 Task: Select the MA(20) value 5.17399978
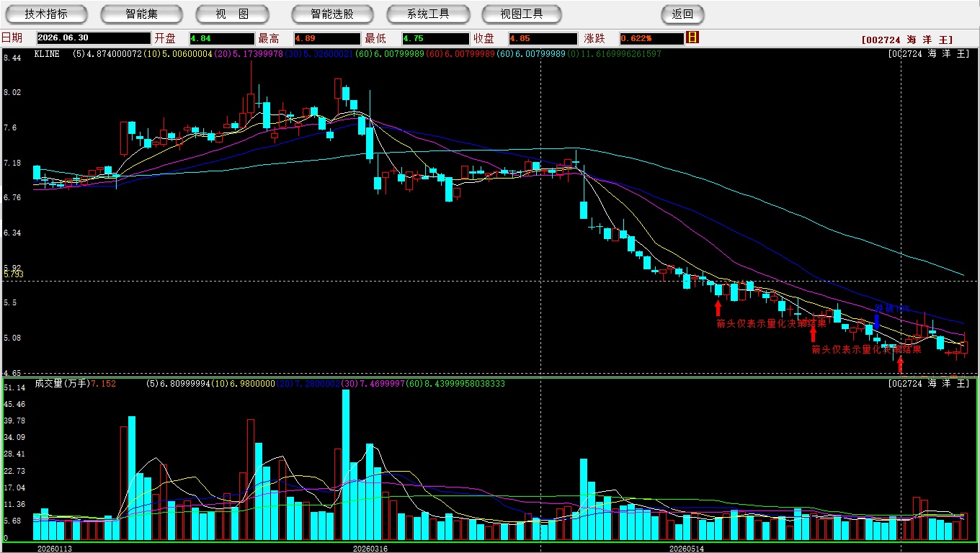pos(259,54)
